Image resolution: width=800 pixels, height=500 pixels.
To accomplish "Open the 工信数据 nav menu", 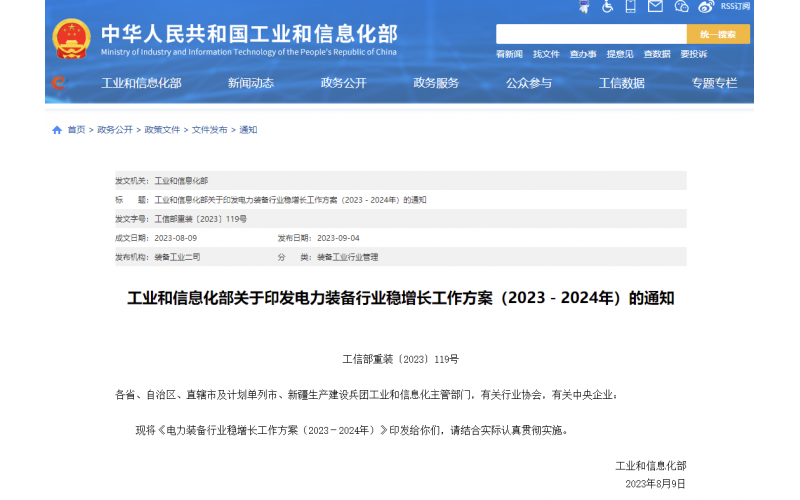I will [x=621, y=83].
